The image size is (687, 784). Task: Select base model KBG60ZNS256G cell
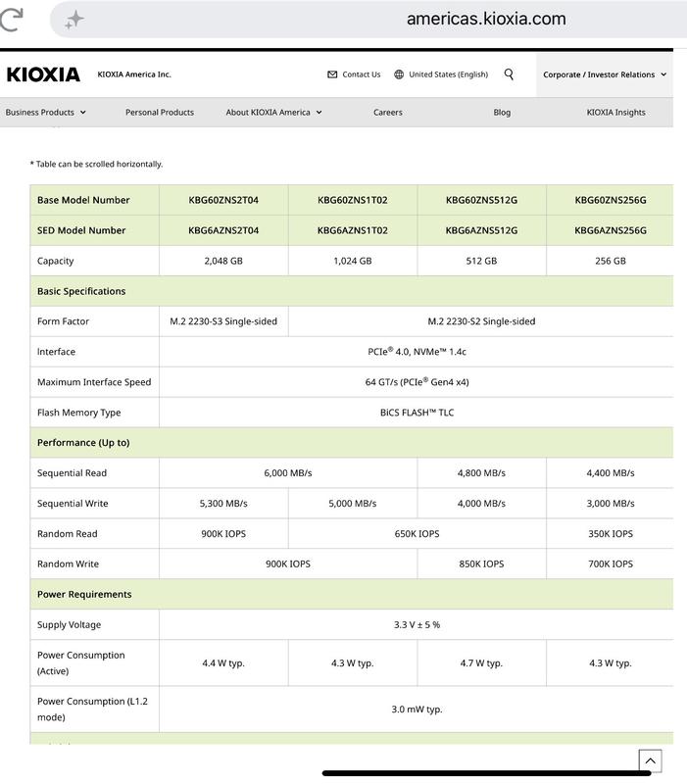tap(610, 200)
